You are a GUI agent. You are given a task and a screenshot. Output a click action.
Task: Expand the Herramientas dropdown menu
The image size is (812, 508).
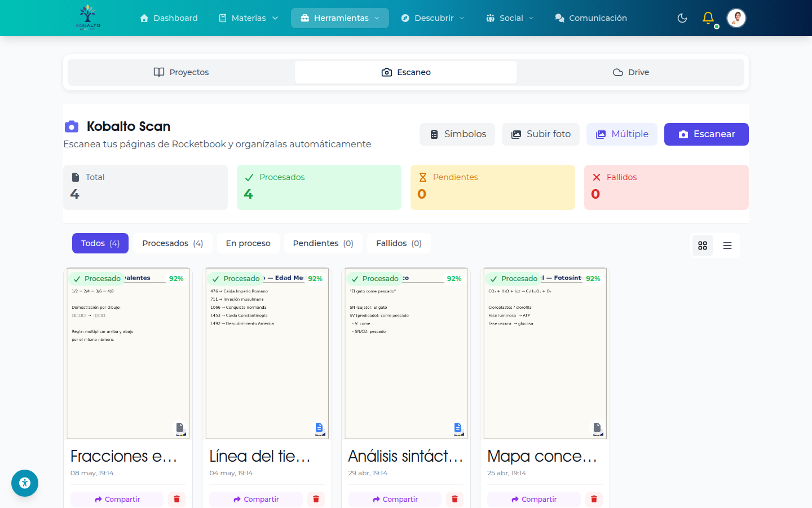(340, 18)
